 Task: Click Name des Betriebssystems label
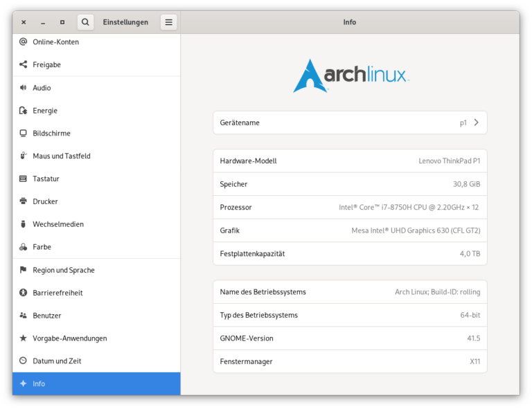(263, 292)
